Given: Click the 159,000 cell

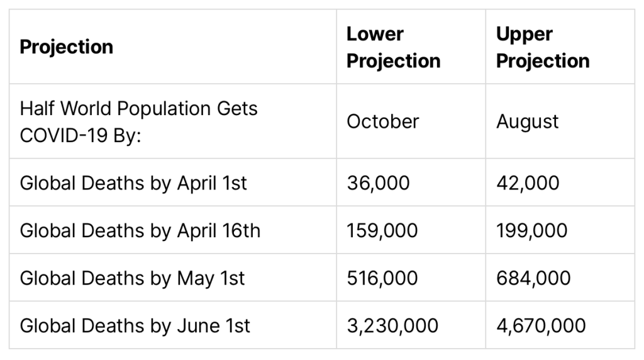Looking at the screenshot, I should (x=382, y=230).
